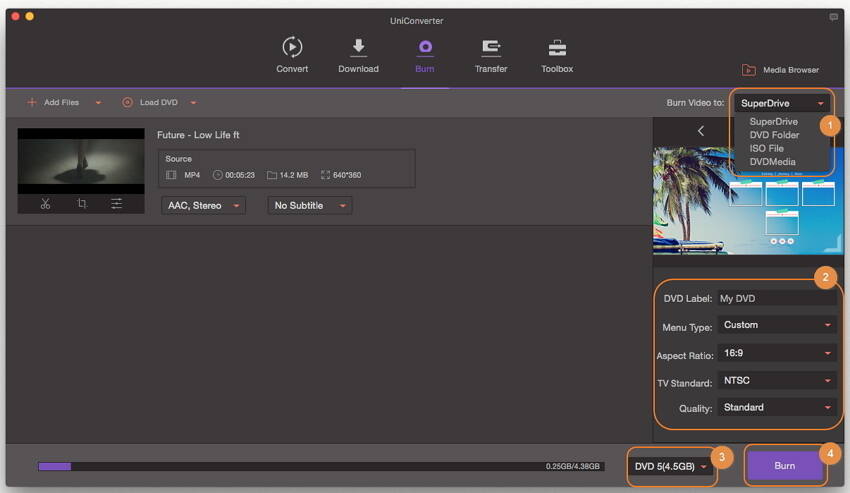Screen dimensions: 850x493
Task: Open the crop tool under the thumbnail
Action: click(x=82, y=204)
